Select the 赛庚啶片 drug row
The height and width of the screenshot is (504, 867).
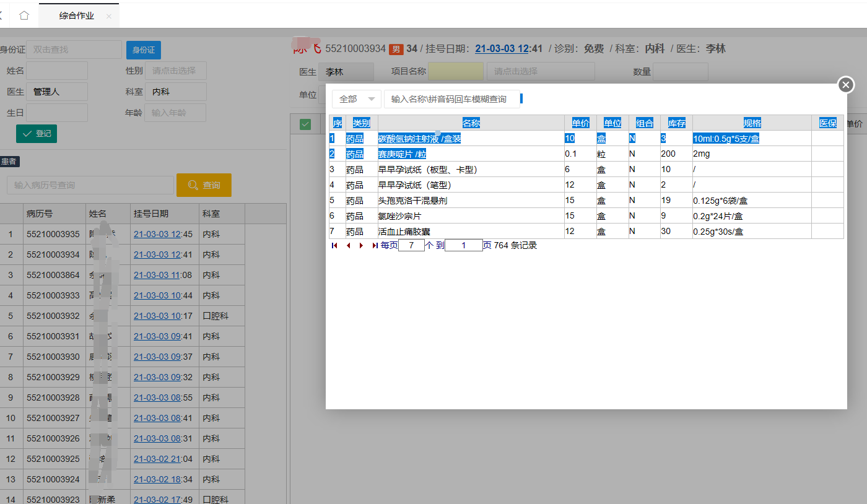[x=402, y=154]
